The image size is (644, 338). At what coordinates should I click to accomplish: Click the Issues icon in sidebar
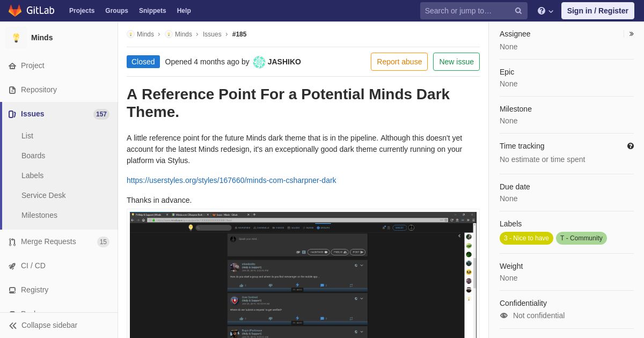pyautogui.click(x=12, y=114)
